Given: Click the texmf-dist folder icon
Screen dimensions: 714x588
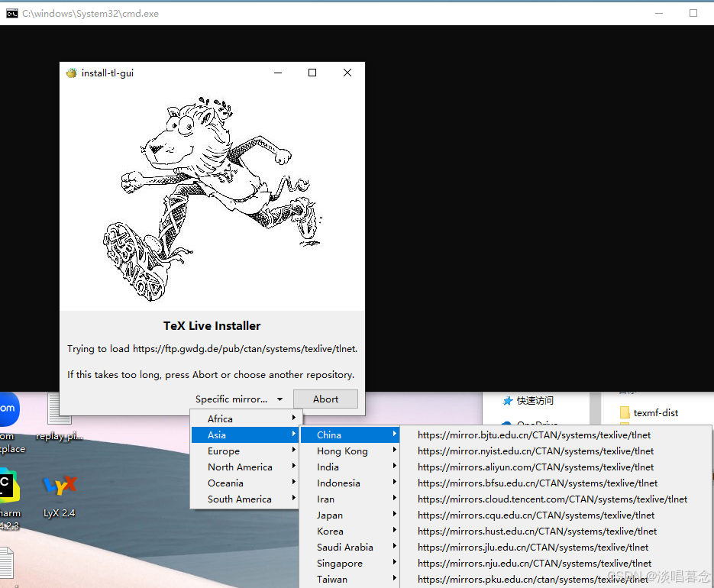Looking at the screenshot, I should tap(625, 412).
